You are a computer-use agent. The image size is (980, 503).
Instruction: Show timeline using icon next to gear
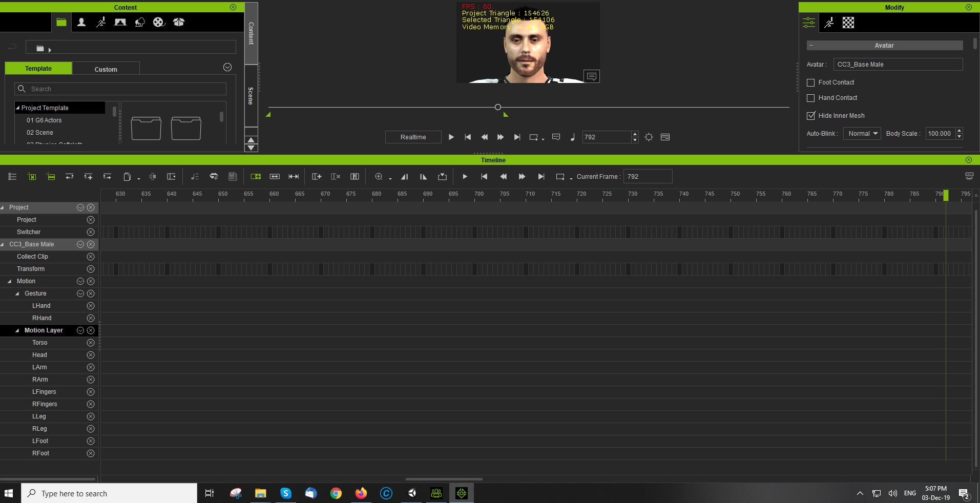coord(665,137)
